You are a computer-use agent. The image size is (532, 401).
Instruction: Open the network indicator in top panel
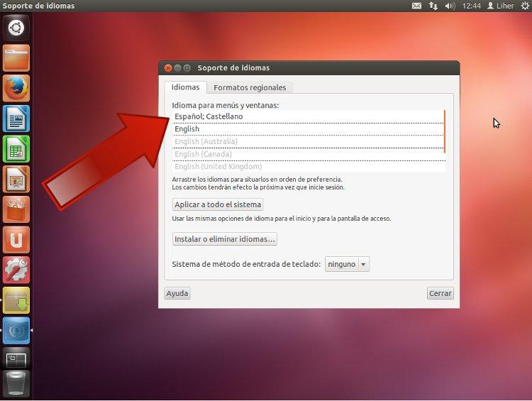click(433, 6)
